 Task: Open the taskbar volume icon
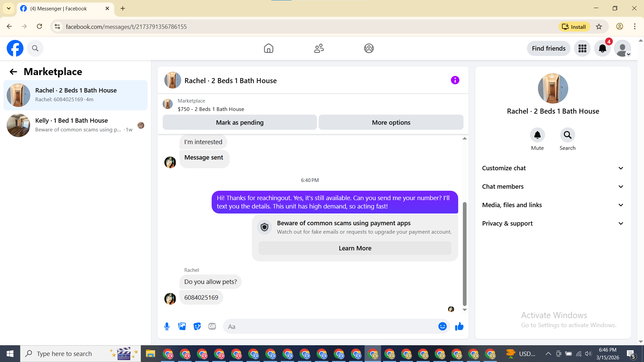588,354
